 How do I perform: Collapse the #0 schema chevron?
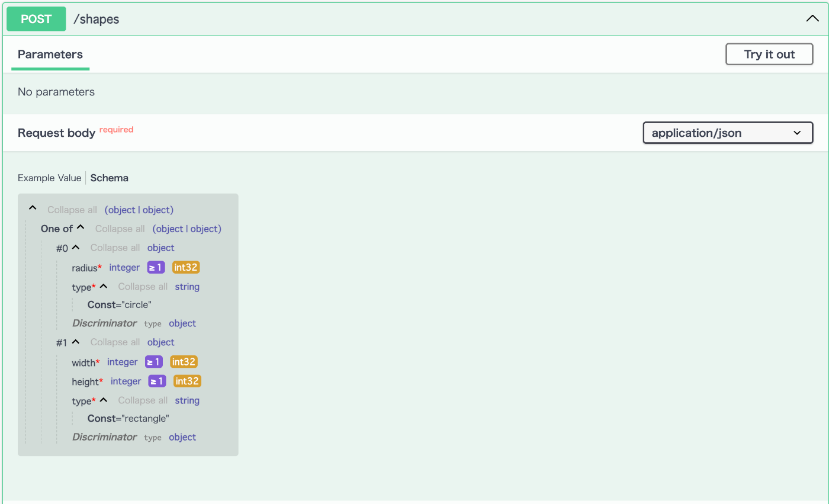76,246
